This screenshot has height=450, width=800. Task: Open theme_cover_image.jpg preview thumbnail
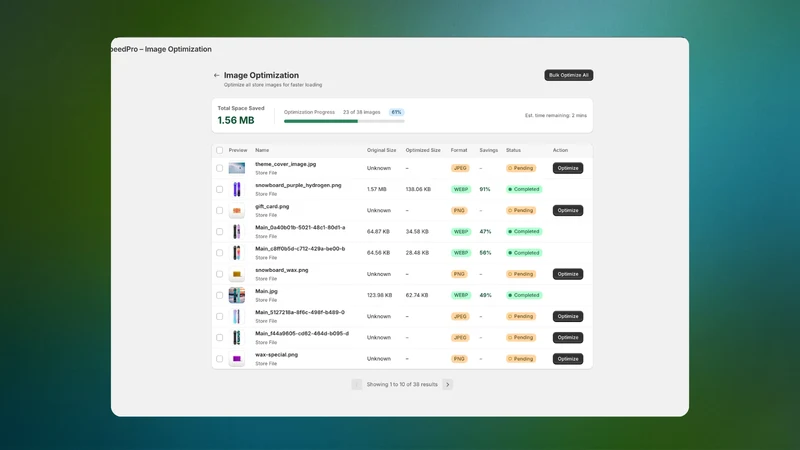pyautogui.click(x=237, y=168)
